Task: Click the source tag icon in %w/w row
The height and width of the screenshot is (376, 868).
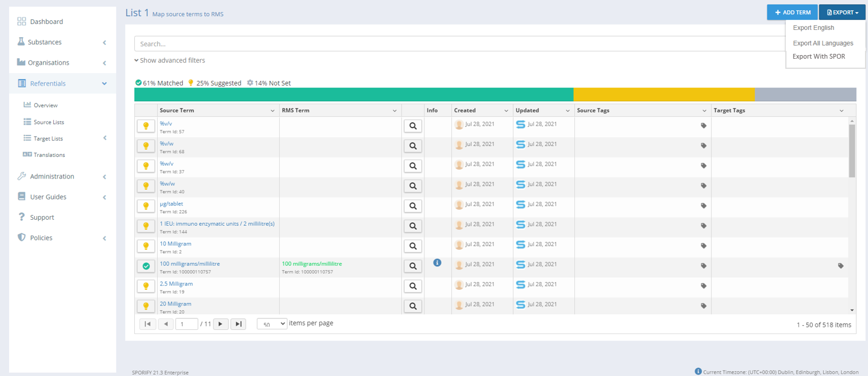Action: tap(704, 186)
